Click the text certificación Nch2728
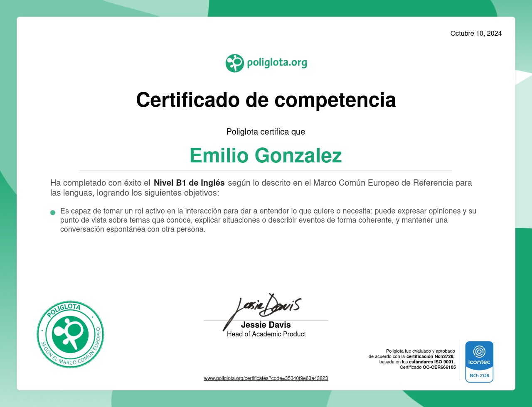 [x=431, y=356]
